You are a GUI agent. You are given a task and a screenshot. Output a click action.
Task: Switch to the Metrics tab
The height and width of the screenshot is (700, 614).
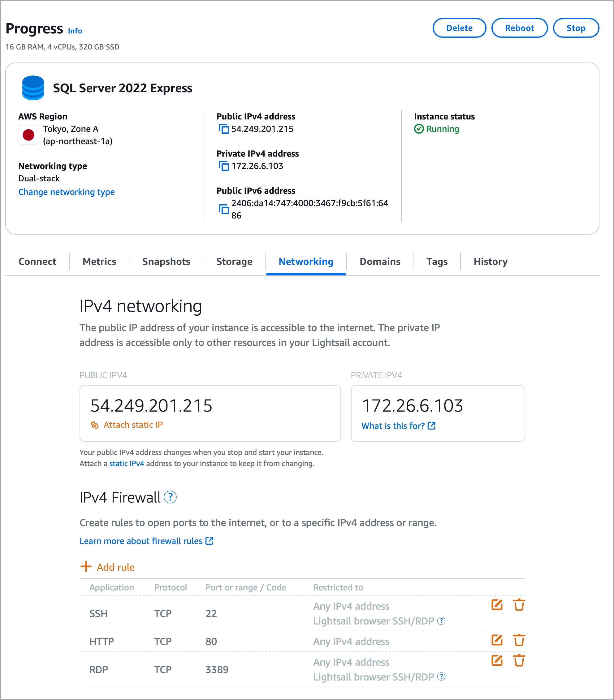pos(99,261)
